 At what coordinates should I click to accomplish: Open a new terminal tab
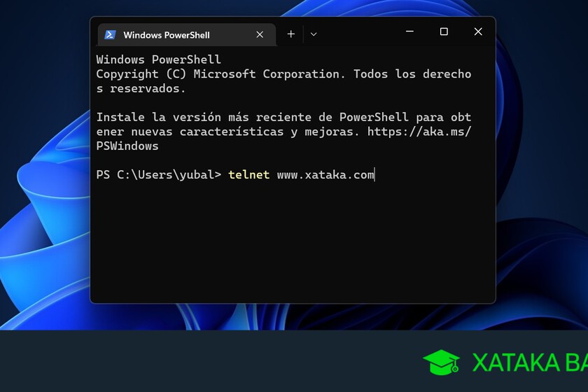pyautogui.click(x=291, y=34)
